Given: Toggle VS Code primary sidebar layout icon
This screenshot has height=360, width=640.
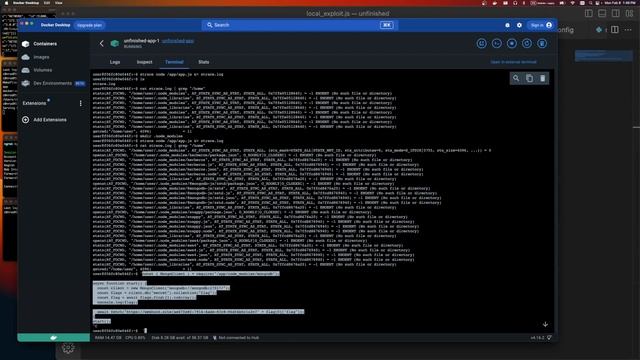Looking at the screenshot, I should coord(589,13).
